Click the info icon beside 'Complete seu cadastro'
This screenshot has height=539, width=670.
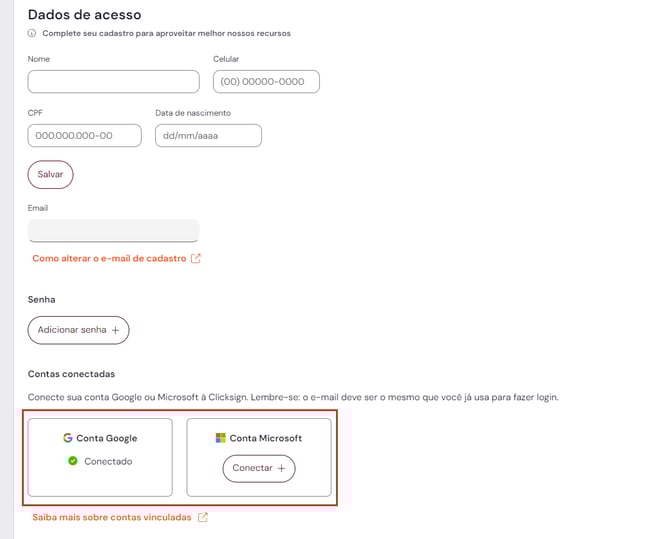pyautogui.click(x=33, y=33)
